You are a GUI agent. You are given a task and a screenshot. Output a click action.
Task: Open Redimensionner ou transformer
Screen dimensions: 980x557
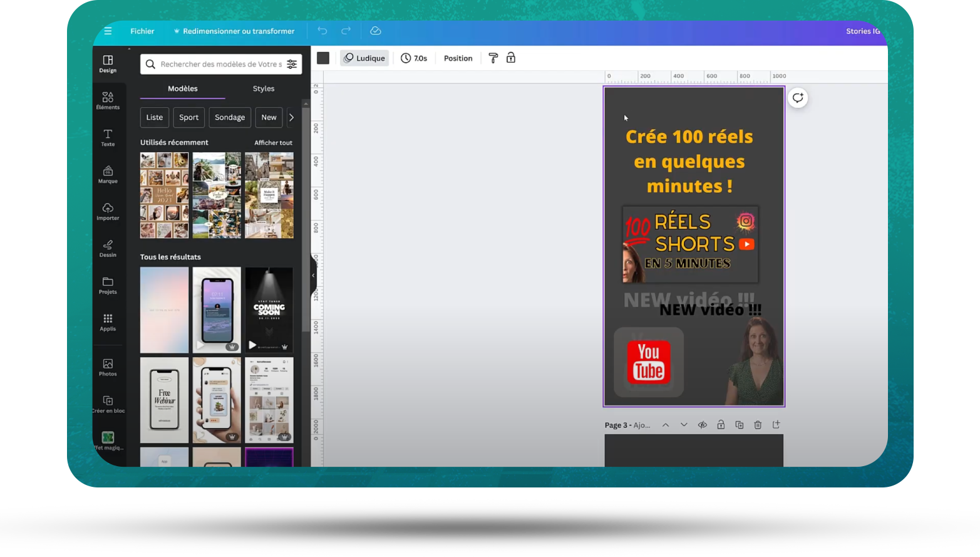click(x=234, y=31)
